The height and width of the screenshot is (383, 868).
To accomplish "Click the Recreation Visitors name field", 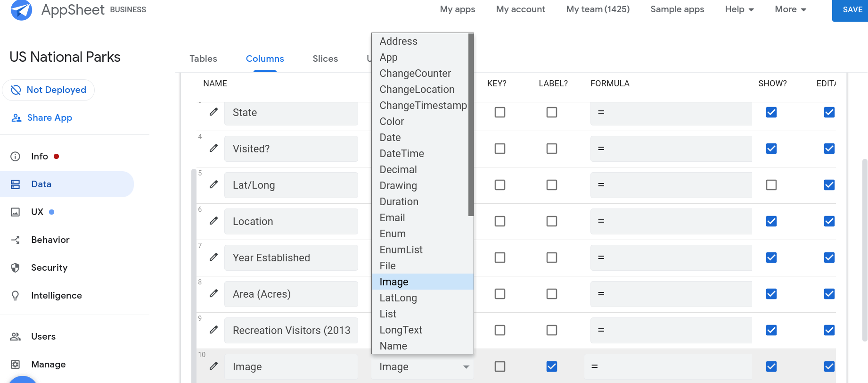I will 291,331.
